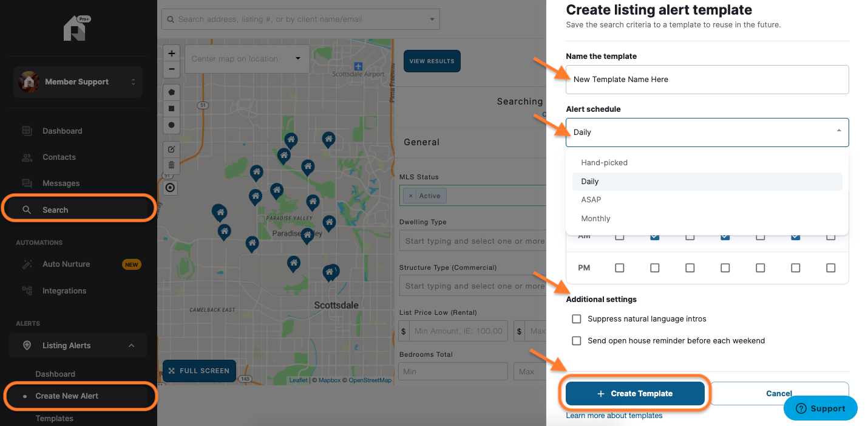Open Templates under Listing Alerts

[x=55, y=419]
